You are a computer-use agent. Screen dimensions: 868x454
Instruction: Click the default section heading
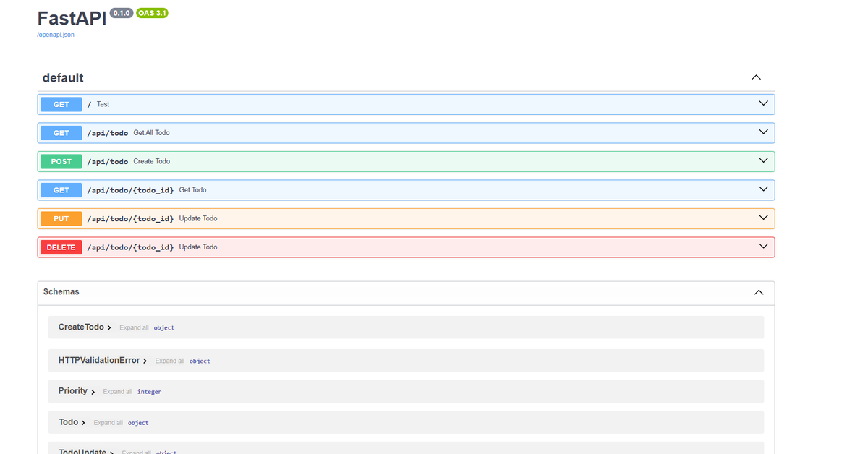pyautogui.click(x=63, y=77)
